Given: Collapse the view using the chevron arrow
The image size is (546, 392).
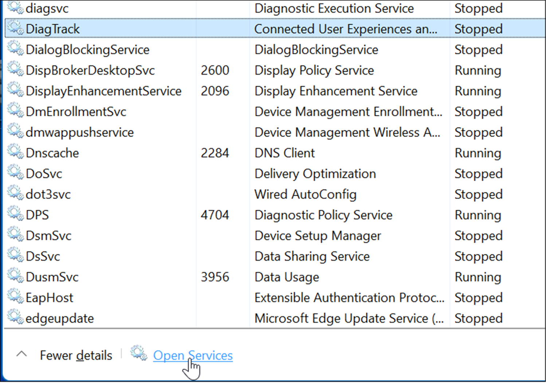Looking at the screenshot, I should [22, 354].
